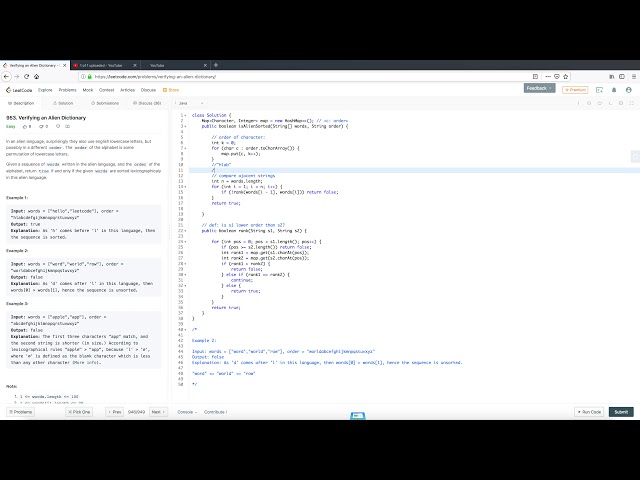Go to browser Home page icon
This screenshot has width=640, height=480.
coord(36,77)
